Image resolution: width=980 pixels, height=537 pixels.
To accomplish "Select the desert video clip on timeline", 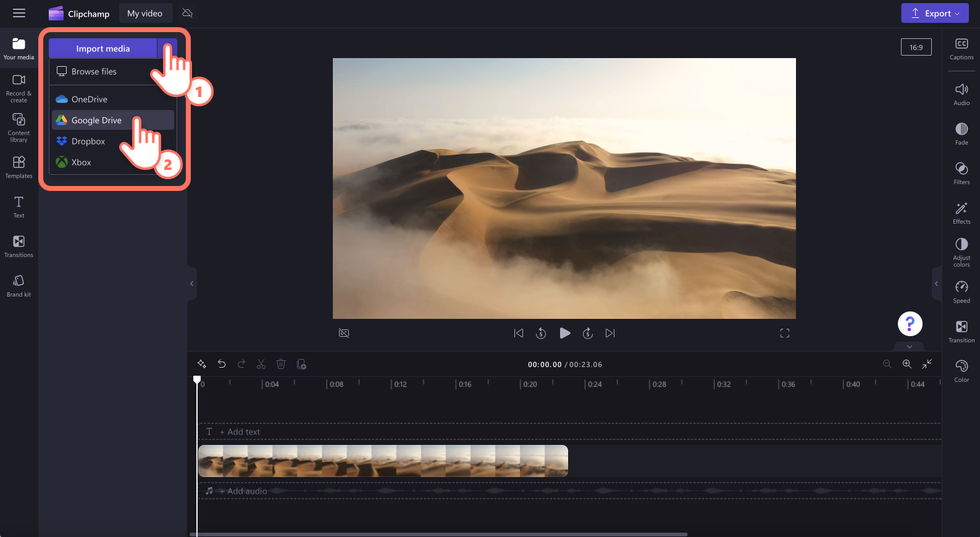I will (383, 461).
